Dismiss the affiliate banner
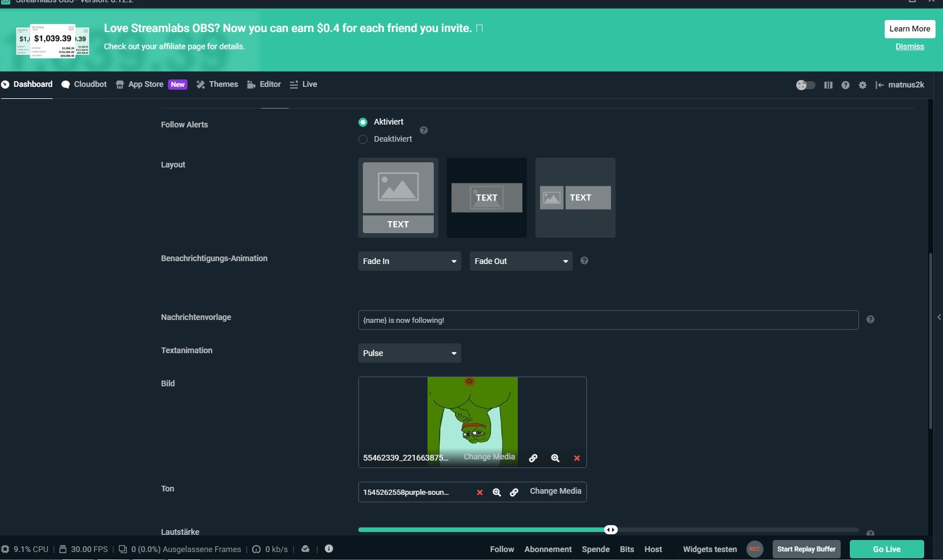943x560 pixels. 909,47
